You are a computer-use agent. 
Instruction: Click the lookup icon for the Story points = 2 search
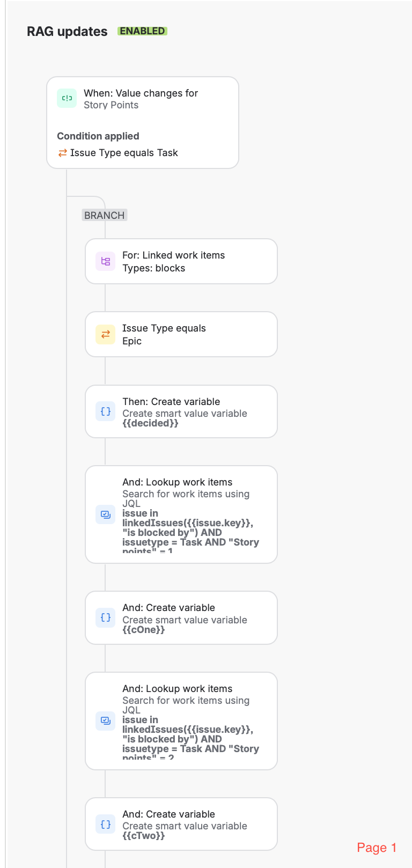[106, 720]
